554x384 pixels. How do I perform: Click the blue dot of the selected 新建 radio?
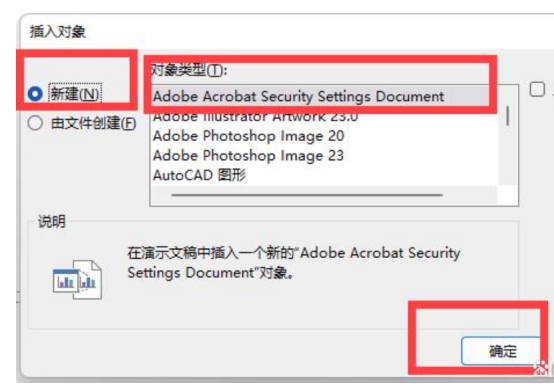(35, 94)
